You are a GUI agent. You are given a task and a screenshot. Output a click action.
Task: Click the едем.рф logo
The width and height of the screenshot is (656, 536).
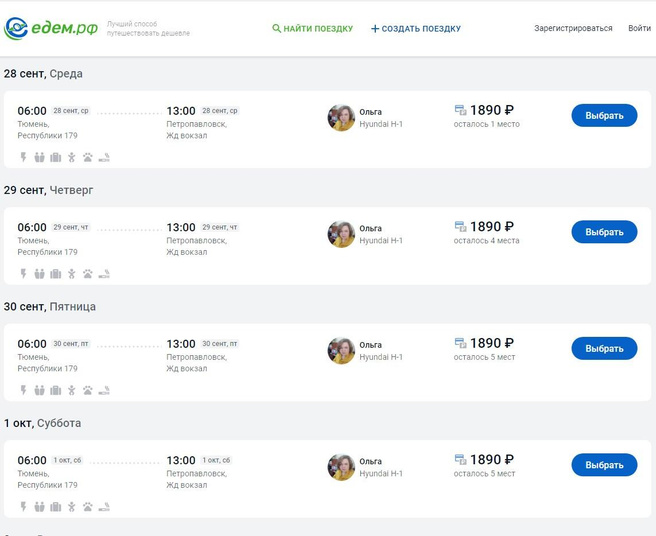point(51,28)
